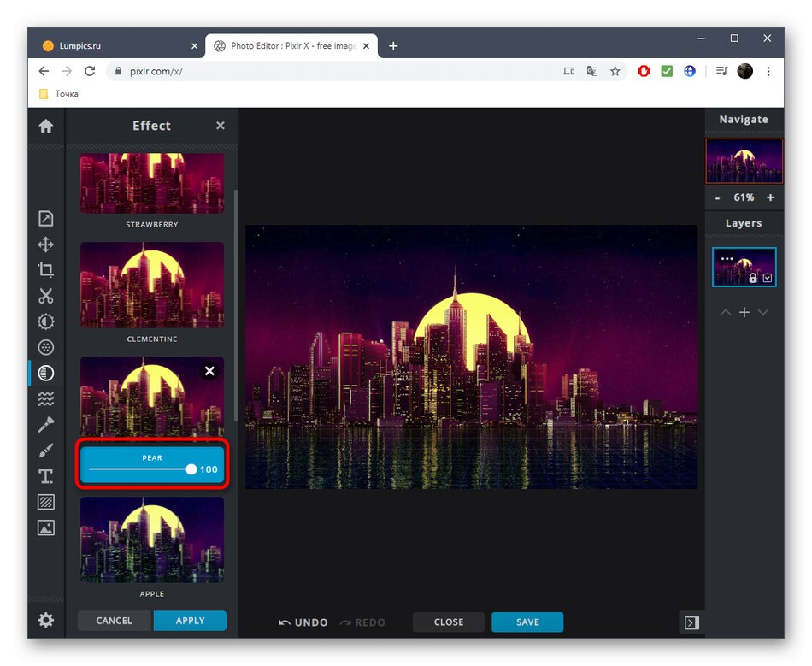
Task: Open the Adjust tool panel
Action: 45,321
